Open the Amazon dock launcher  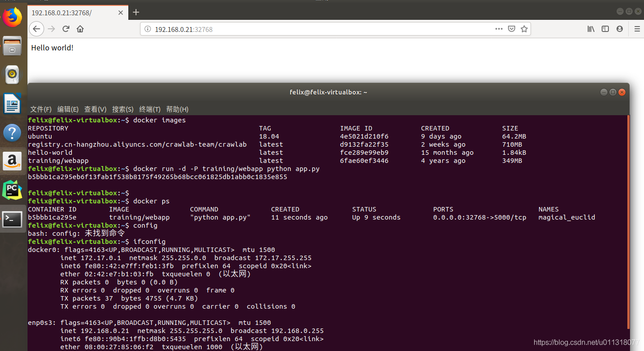click(x=13, y=162)
